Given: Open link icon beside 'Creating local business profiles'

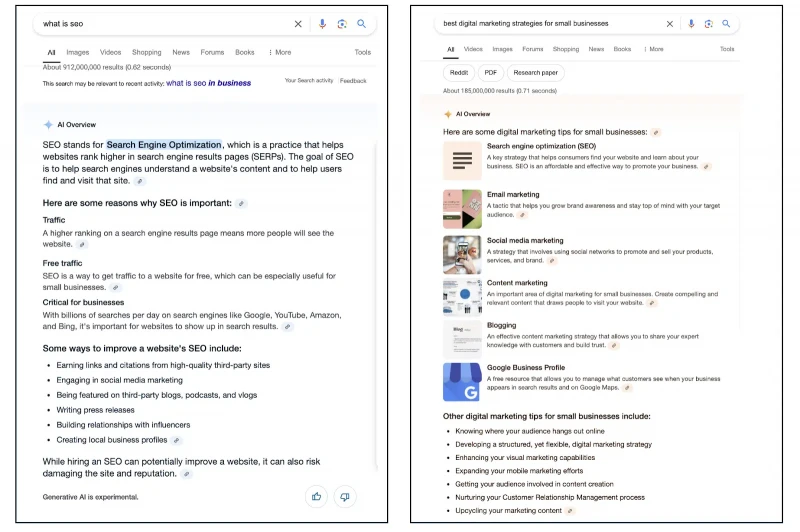Looking at the screenshot, I should (176, 440).
